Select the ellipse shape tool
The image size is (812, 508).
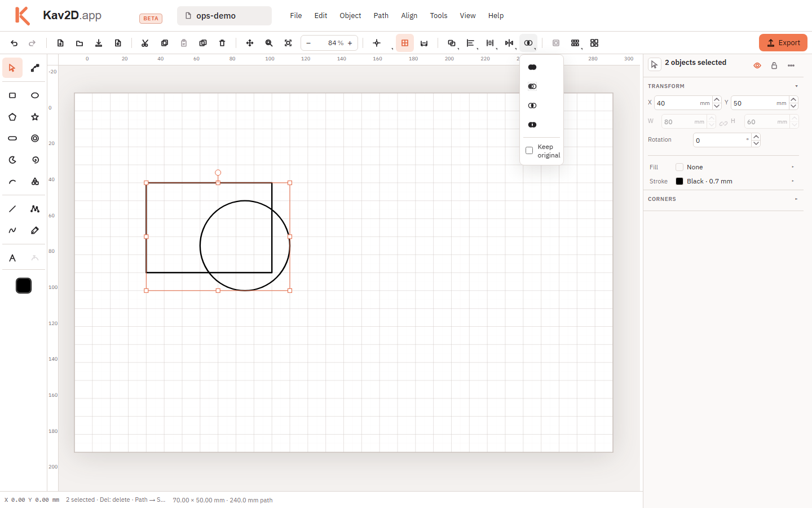(35, 95)
